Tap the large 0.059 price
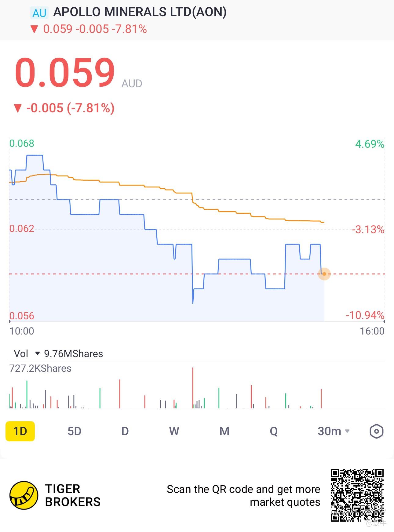Viewport: 394px width, 532px height. point(65,73)
